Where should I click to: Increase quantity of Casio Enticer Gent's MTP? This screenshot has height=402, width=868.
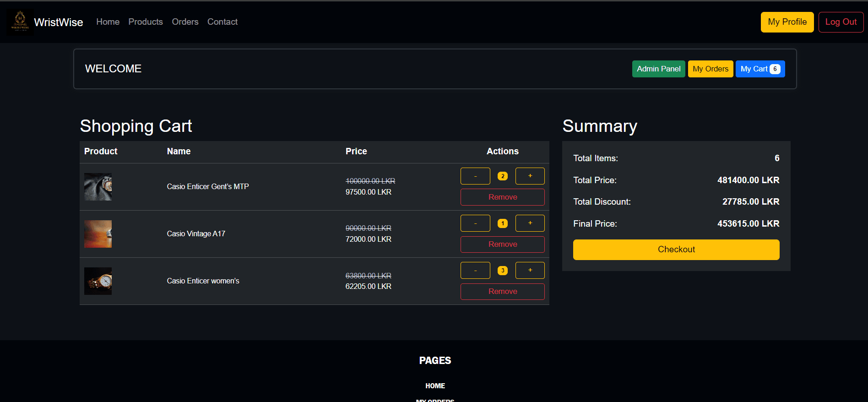(x=530, y=176)
